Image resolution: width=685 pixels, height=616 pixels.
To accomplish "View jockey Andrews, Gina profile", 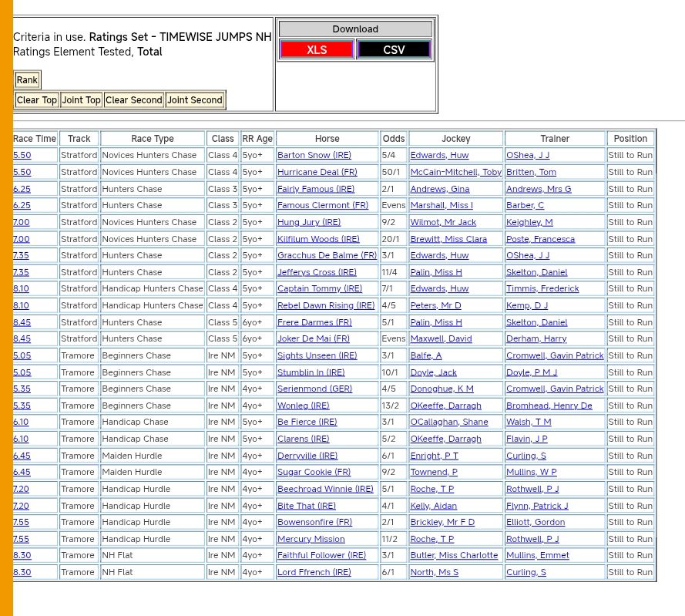I will [x=439, y=189].
